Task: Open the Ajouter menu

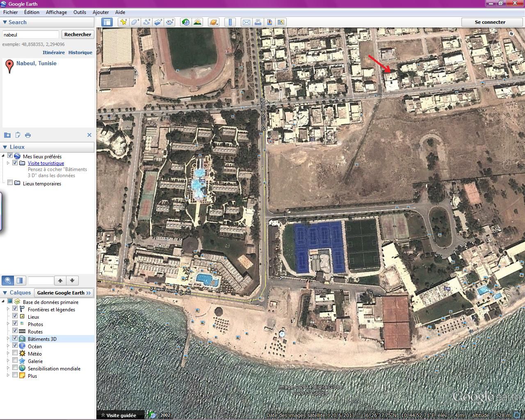Action: [100, 12]
